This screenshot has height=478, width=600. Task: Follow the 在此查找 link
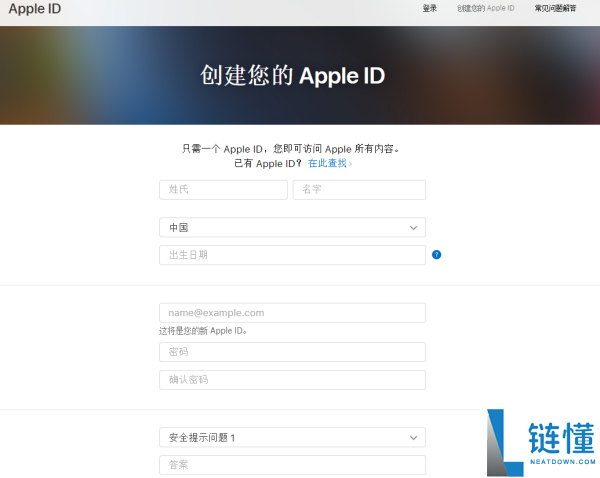pyautogui.click(x=329, y=163)
